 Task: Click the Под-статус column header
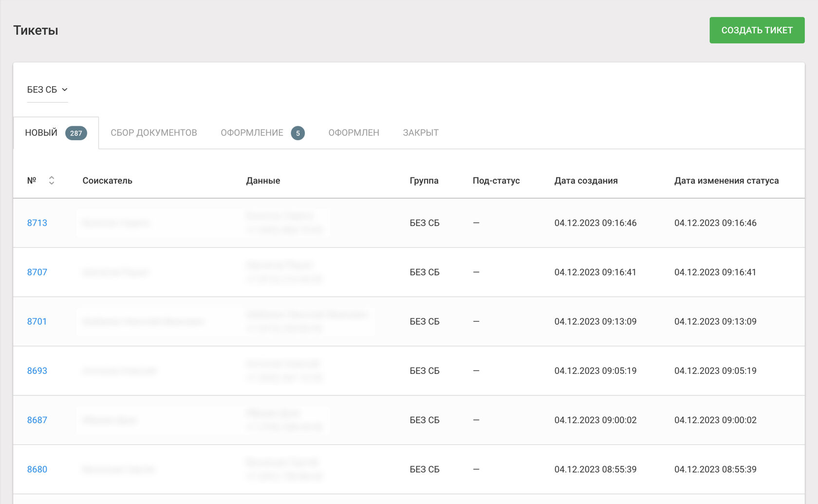[496, 181]
